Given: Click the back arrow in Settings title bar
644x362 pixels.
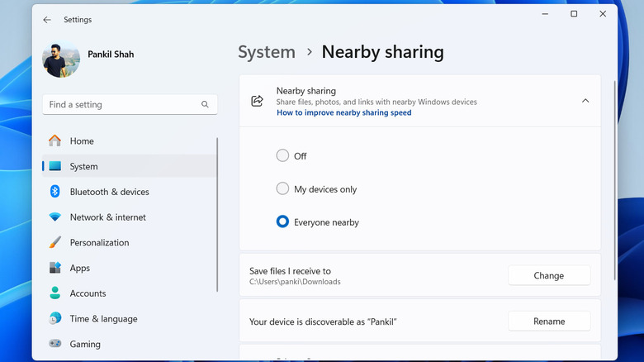Looking at the screenshot, I should tap(47, 19).
